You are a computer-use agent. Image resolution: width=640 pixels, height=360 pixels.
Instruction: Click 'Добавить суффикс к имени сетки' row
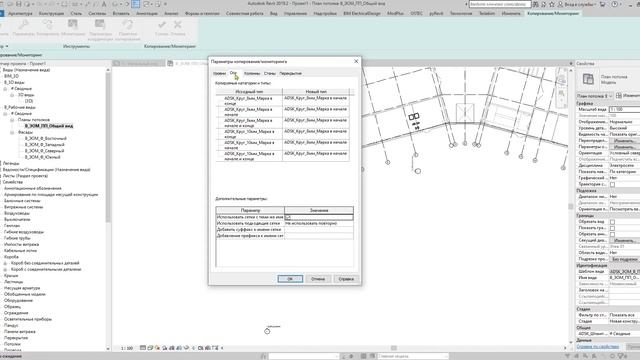coord(284,230)
